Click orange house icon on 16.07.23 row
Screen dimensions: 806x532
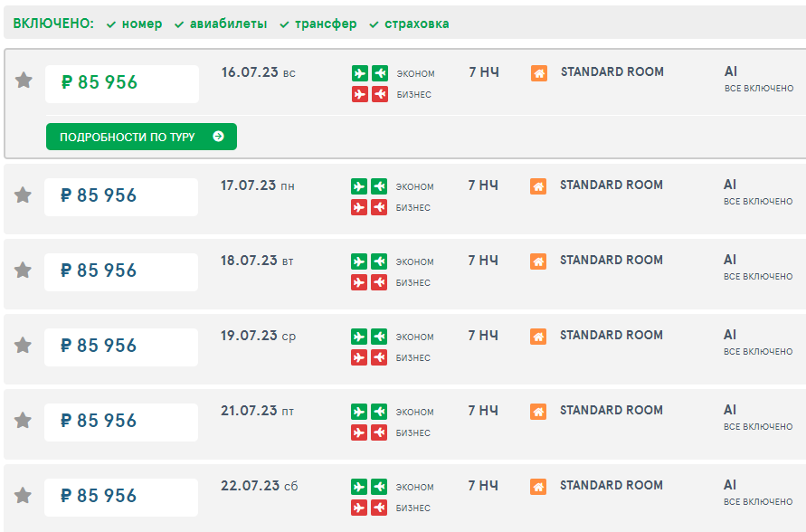click(x=539, y=73)
